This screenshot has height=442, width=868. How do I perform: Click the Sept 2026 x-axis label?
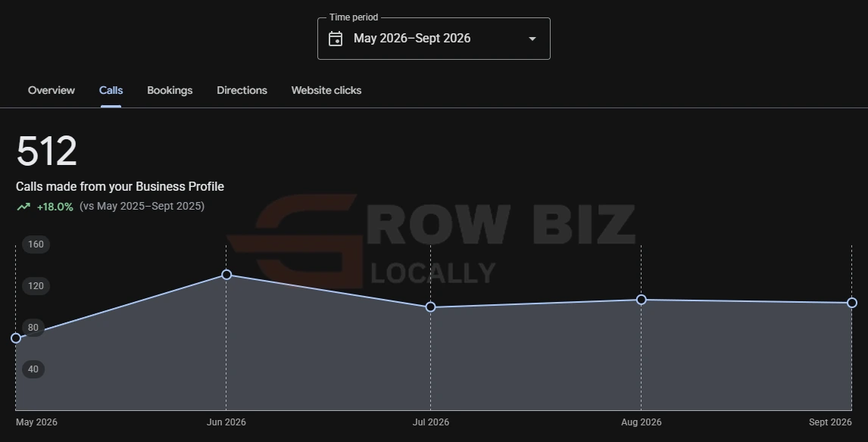coord(830,422)
